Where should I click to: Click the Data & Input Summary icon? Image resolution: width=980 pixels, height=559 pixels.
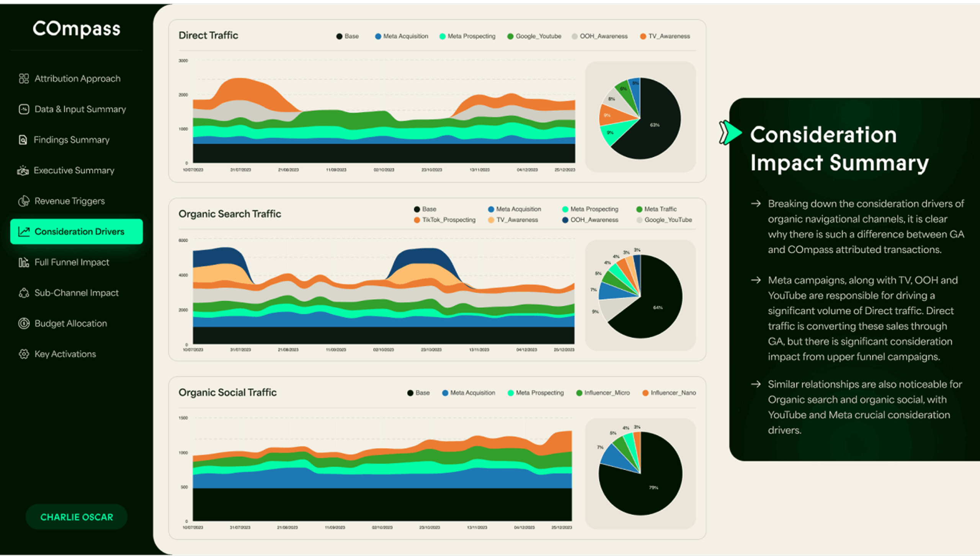pyautogui.click(x=24, y=109)
